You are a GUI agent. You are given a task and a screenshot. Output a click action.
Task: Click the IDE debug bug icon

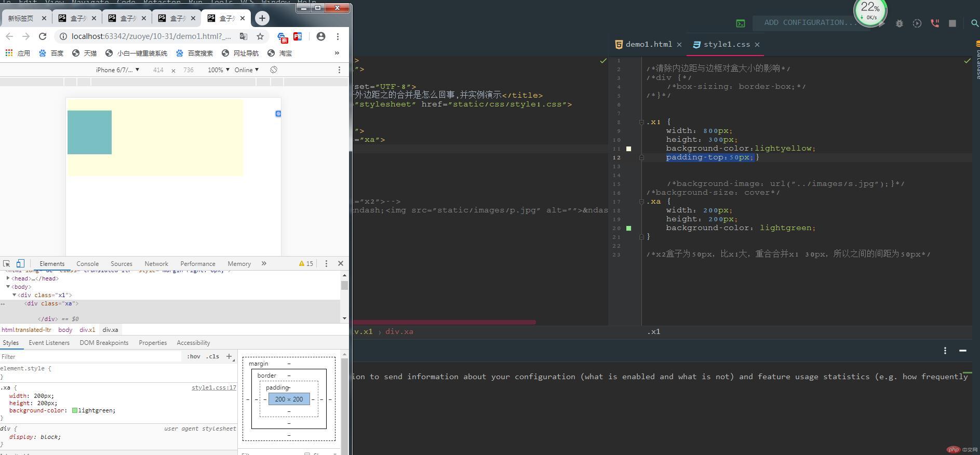[900, 23]
